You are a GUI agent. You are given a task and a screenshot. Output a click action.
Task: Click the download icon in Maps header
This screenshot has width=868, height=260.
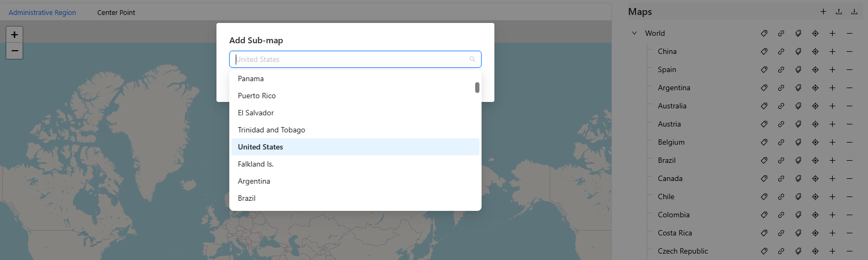pyautogui.click(x=854, y=12)
